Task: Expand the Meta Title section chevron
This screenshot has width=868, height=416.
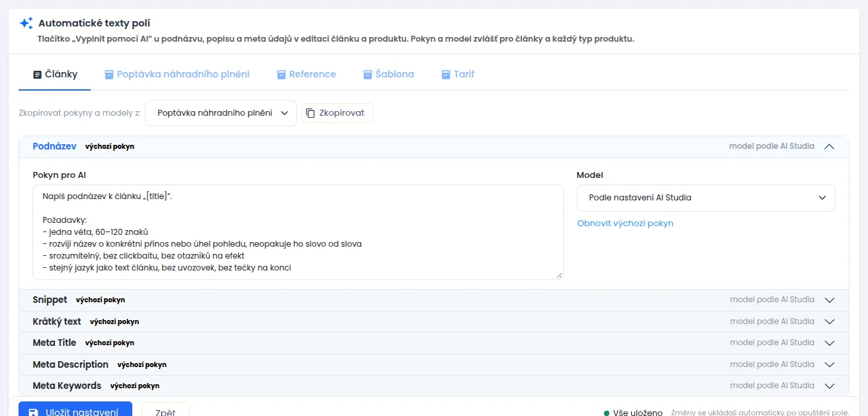Action: tap(830, 343)
